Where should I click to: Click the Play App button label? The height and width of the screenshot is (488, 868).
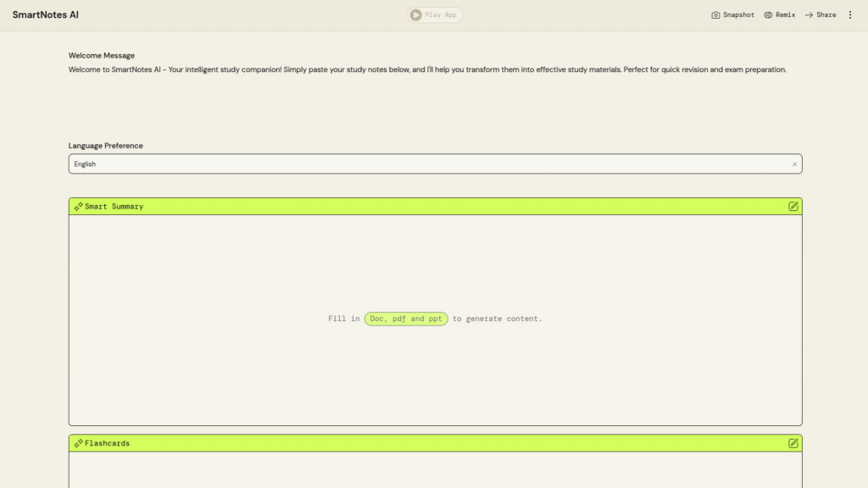(x=441, y=15)
